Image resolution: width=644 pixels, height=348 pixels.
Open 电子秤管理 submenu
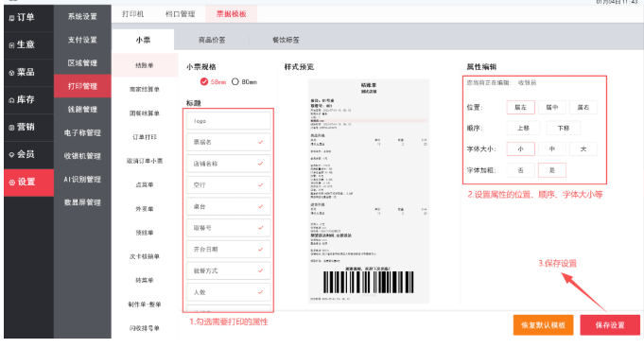click(82, 132)
